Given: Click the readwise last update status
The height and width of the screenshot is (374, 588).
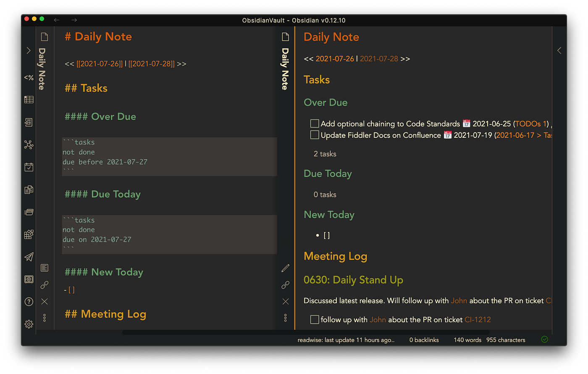Looking at the screenshot, I should 346,340.
